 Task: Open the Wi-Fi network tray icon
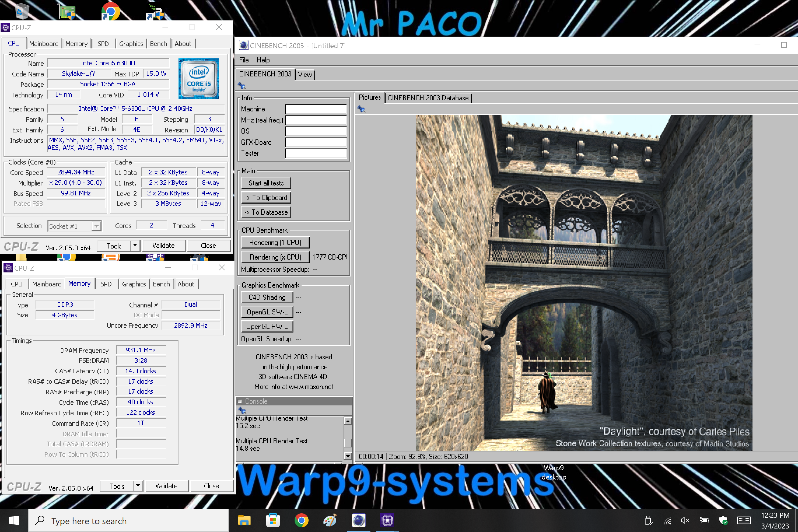[x=668, y=520]
